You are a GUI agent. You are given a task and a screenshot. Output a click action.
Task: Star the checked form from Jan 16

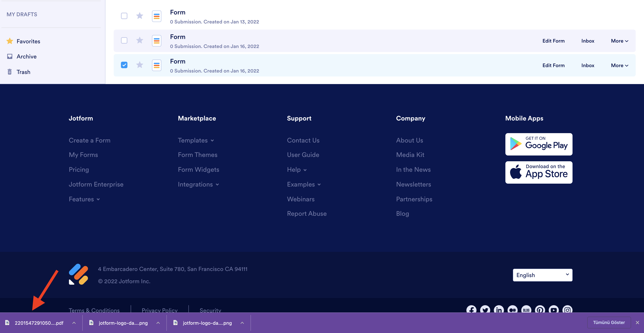140,65
